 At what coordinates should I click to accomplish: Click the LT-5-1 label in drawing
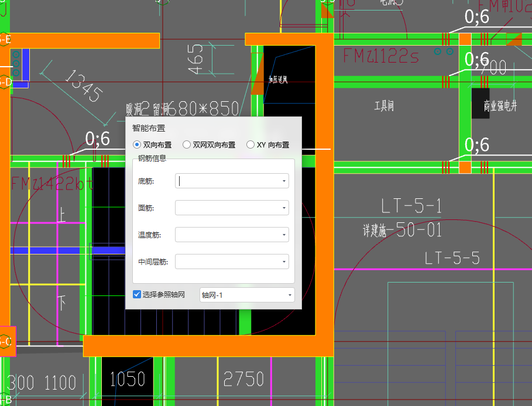(411, 206)
